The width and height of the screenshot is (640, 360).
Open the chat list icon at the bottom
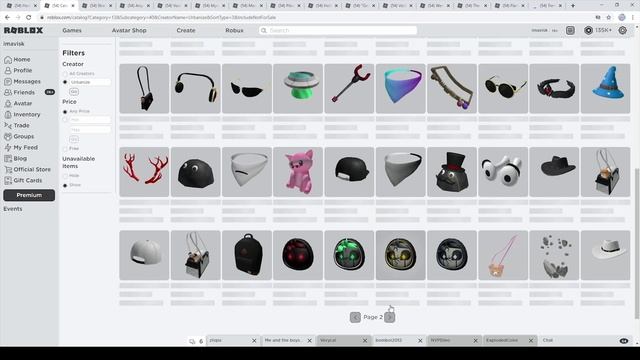(x=192, y=341)
